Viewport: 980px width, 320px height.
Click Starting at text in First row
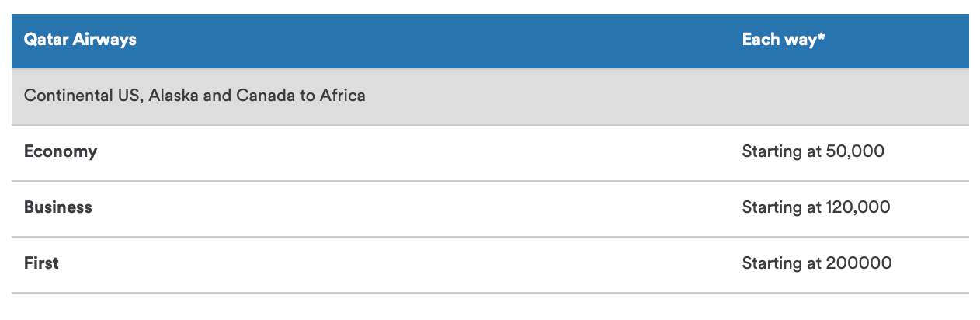point(782,263)
